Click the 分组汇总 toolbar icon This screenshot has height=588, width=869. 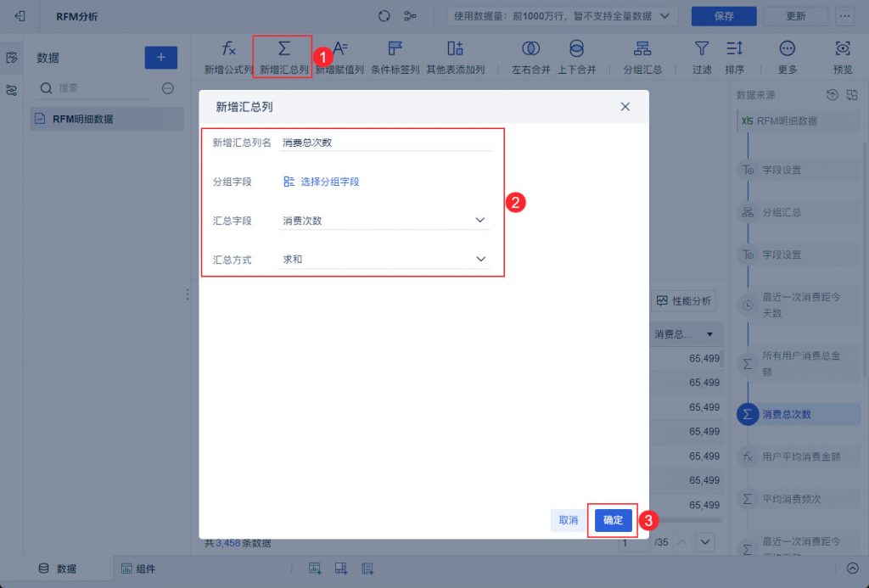[x=642, y=48]
